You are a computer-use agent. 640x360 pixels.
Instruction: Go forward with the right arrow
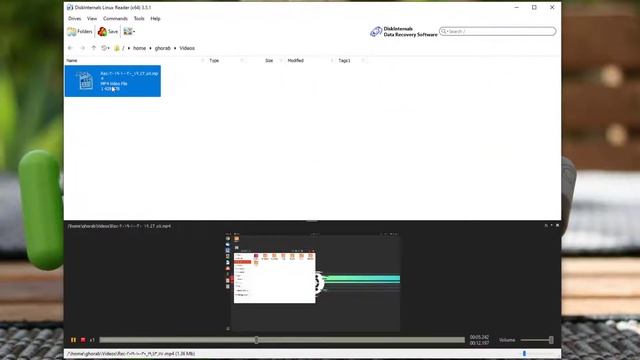[82, 48]
